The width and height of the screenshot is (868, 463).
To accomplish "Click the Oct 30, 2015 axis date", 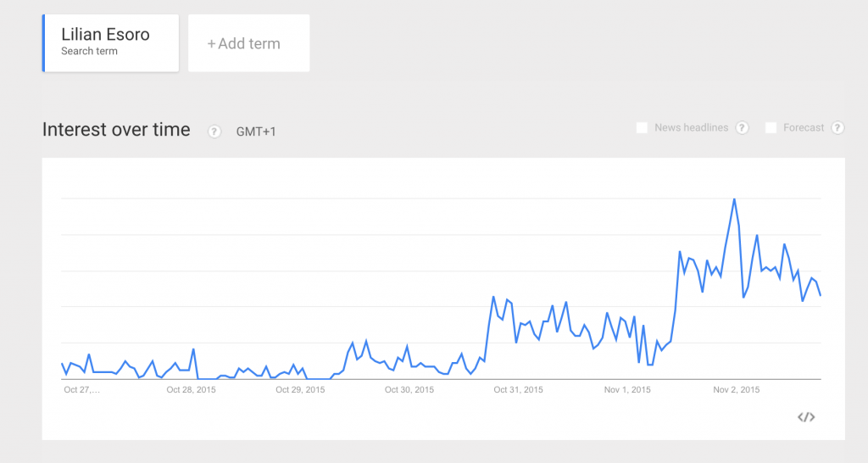I will 409,390.
